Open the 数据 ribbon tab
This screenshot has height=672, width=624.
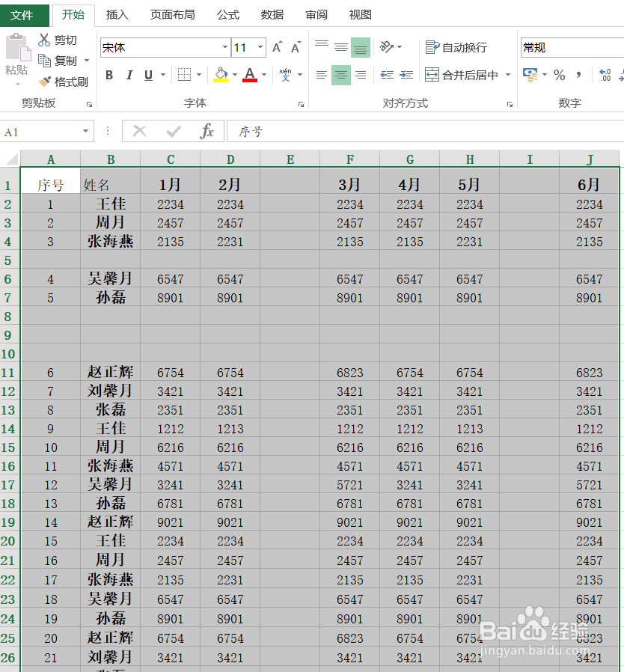[272, 14]
